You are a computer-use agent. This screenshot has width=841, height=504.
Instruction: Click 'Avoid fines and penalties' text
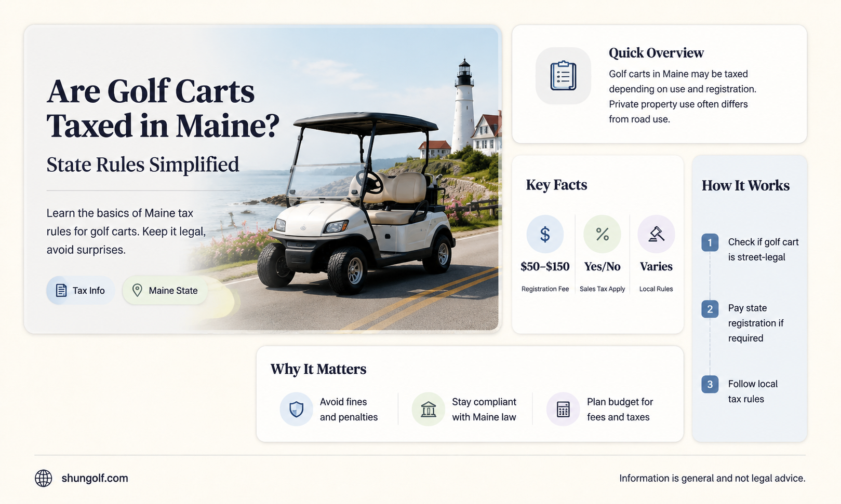(x=349, y=410)
